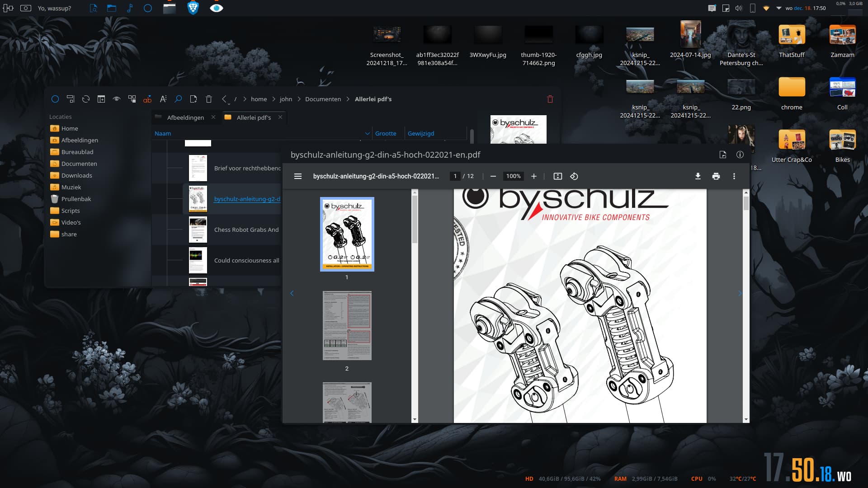Go to next file with right preview arrow
The image size is (868, 488).
(x=740, y=293)
